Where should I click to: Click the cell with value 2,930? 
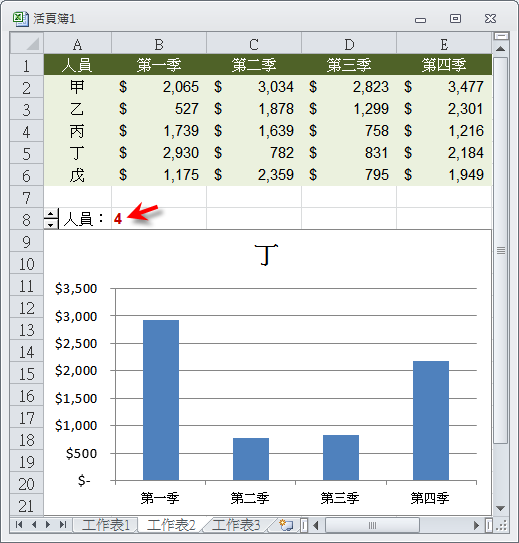coord(159,153)
